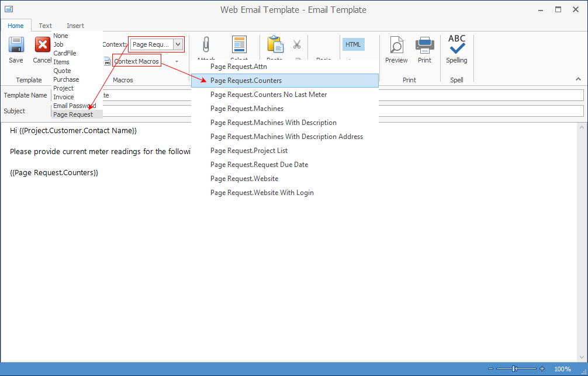
Task: Click the editor scrollbar up arrow
Action: 582,127
